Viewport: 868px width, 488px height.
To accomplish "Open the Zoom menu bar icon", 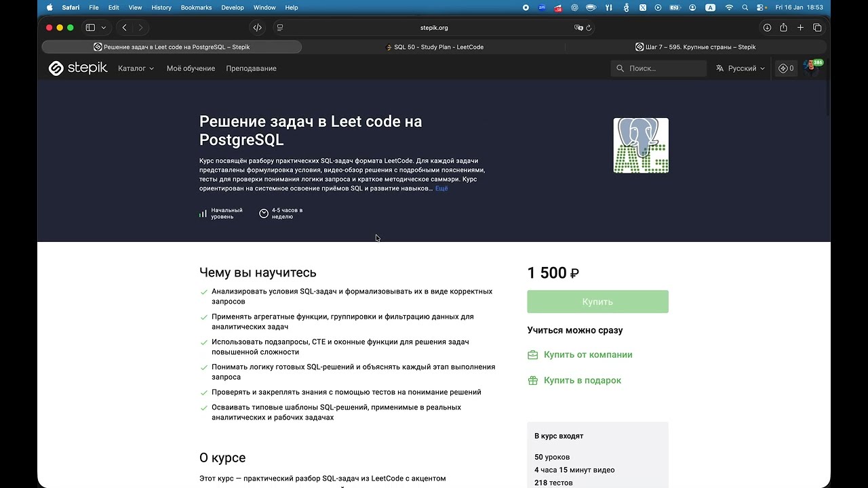I will click(542, 7).
